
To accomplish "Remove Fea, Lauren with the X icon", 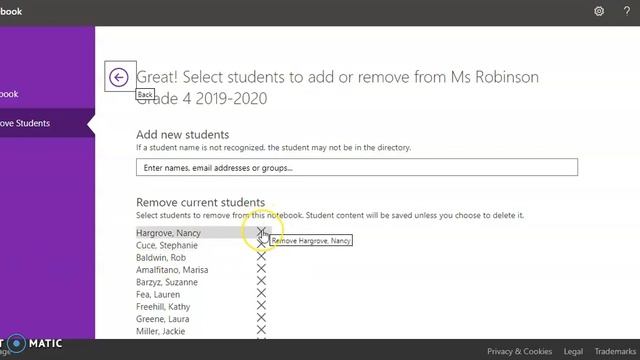I will 261,293.
